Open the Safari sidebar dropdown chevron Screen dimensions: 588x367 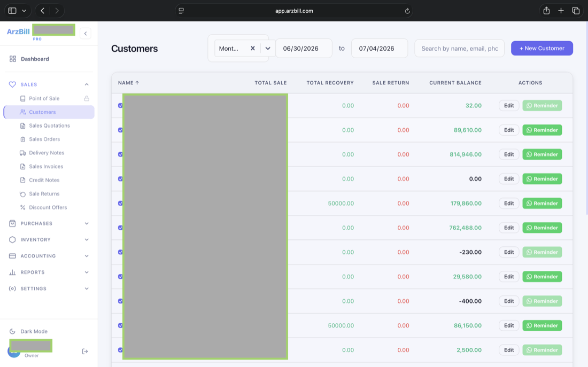(24, 11)
